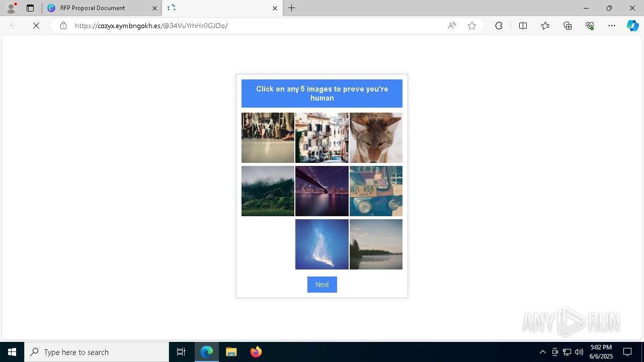Minimize the Edge browser window
644x362 pixels.
point(586,8)
